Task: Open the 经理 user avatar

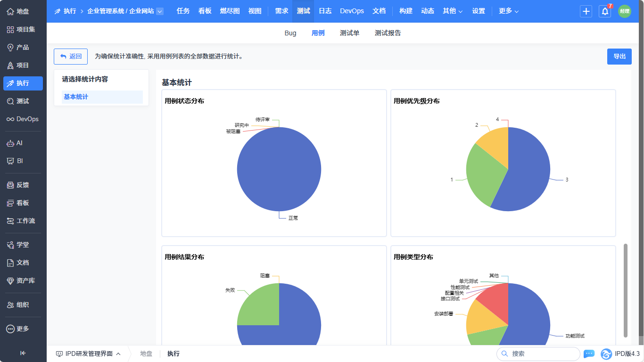Action: [x=625, y=11]
